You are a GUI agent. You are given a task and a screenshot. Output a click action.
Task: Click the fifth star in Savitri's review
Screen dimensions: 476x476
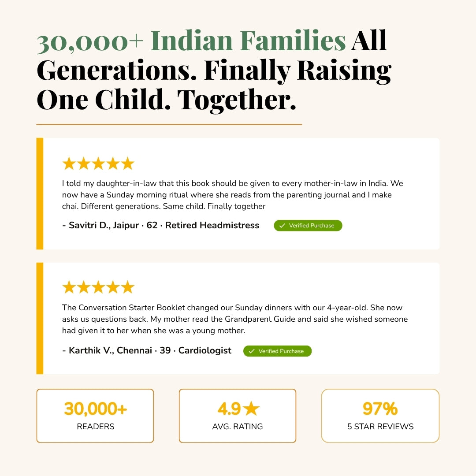point(128,164)
